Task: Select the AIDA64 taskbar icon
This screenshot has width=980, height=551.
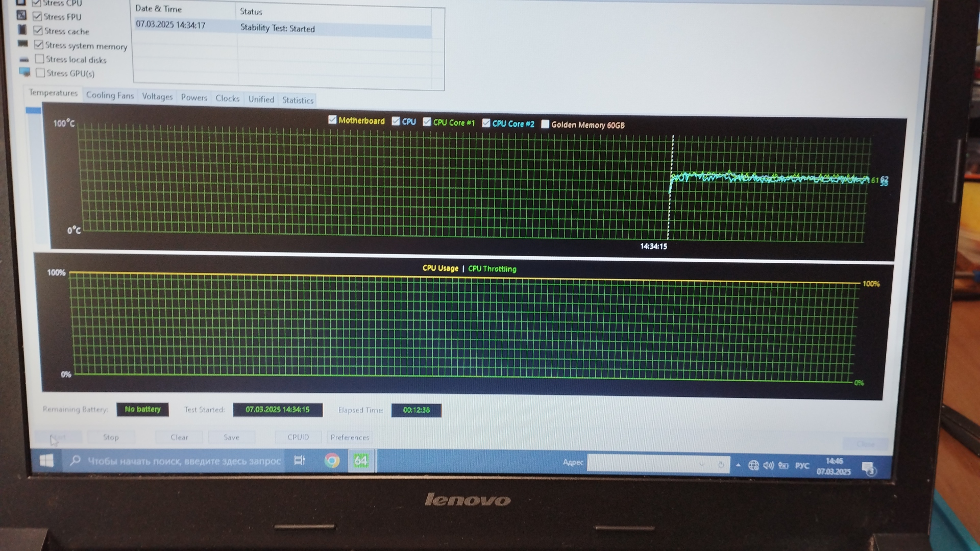Action: [361, 461]
